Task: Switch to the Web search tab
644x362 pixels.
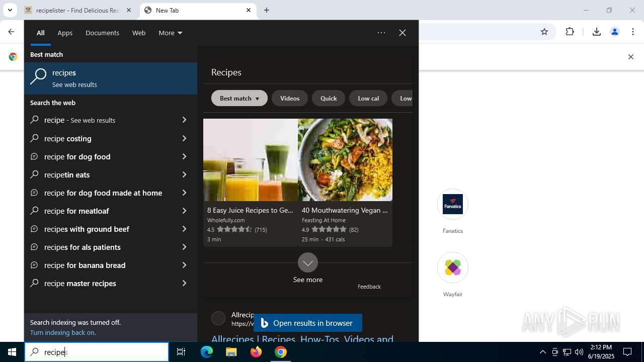Action: 139,33
